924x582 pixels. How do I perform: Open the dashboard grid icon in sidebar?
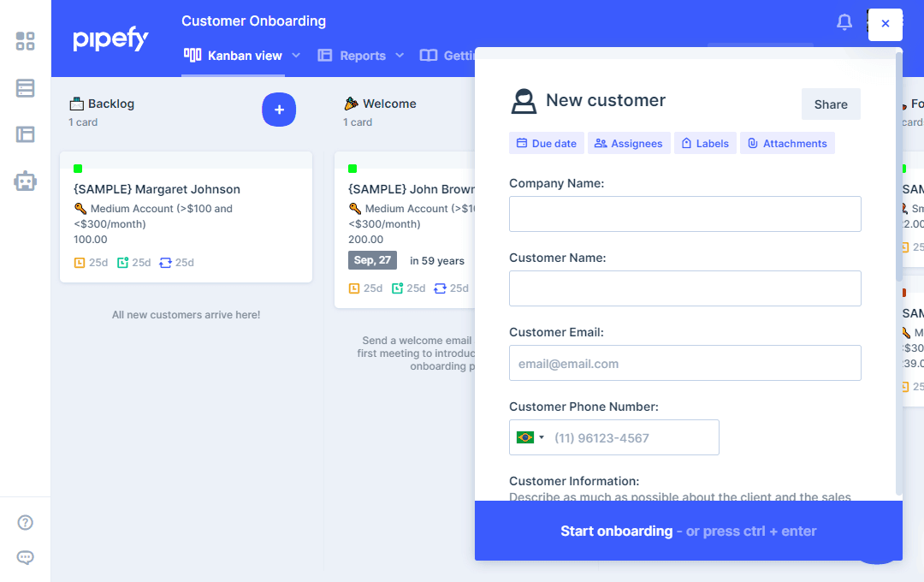[x=26, y=41]
